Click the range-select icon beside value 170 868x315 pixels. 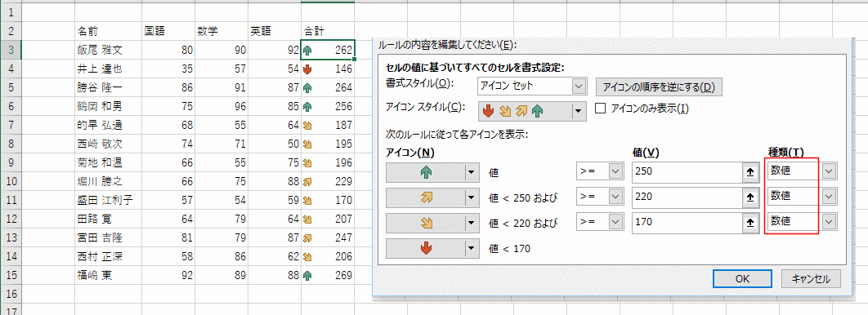click(749, 222)
